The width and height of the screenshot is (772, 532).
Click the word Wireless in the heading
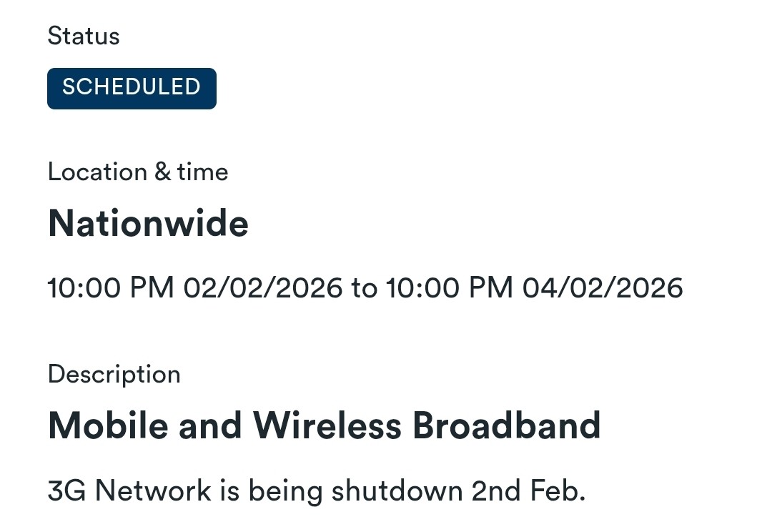327,425
